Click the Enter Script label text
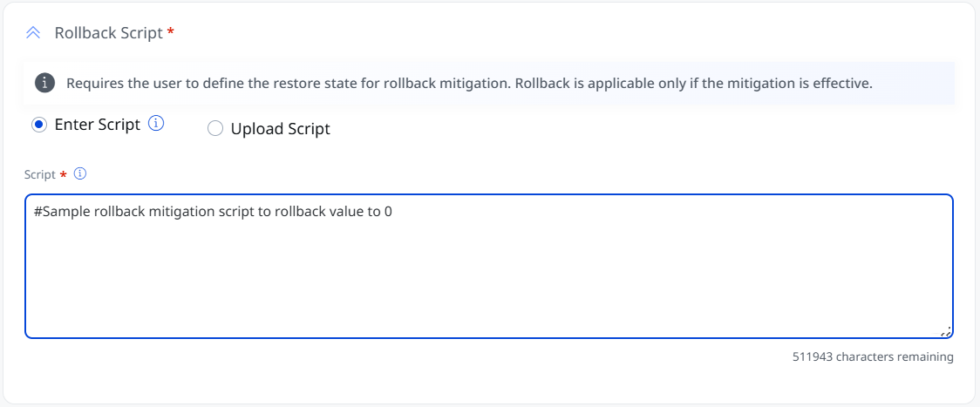 (x=98, y=125)
